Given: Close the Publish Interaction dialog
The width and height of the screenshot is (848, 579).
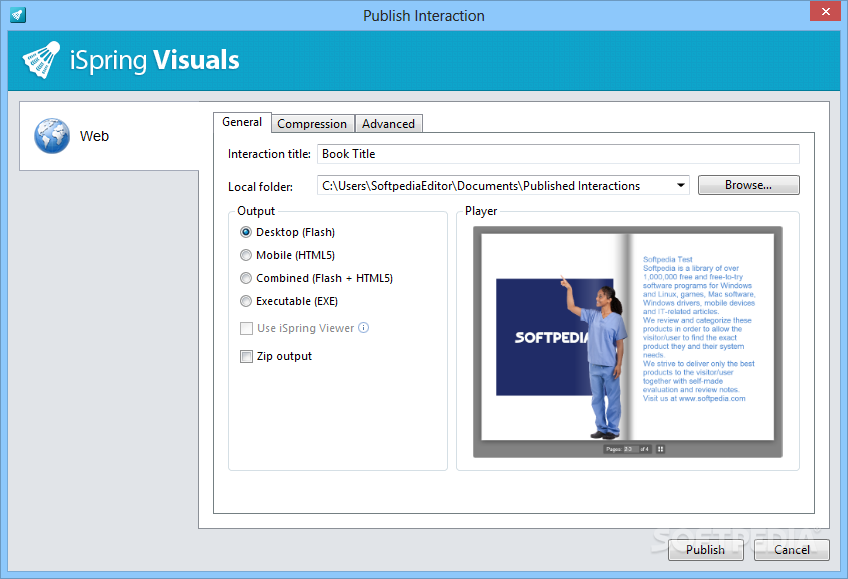Looking at the screenshot, I should pyautogui.click(x=825, y=11).
